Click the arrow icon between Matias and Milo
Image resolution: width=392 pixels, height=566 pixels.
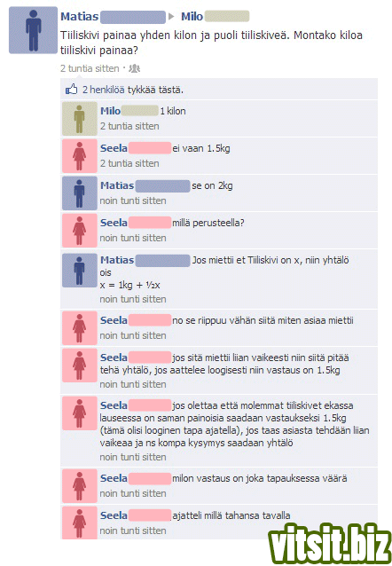click(x=171, y=16)
